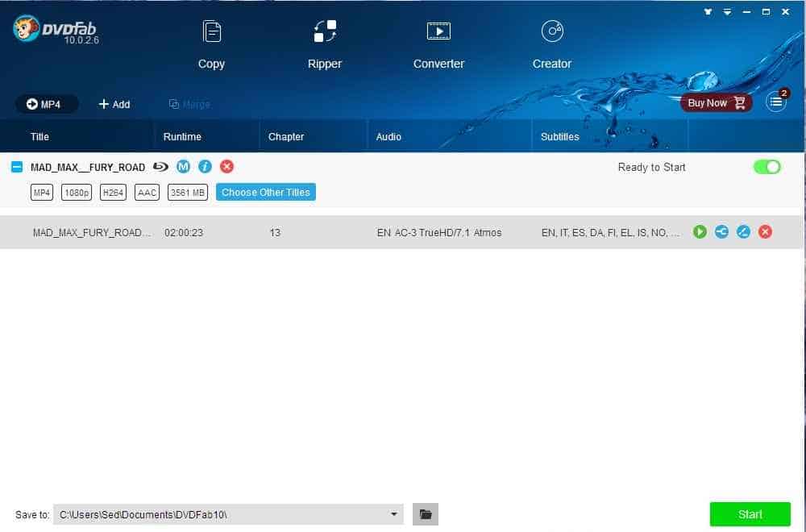
Task: Click the 3561 MB size tag
Action: tap(188, 192)
